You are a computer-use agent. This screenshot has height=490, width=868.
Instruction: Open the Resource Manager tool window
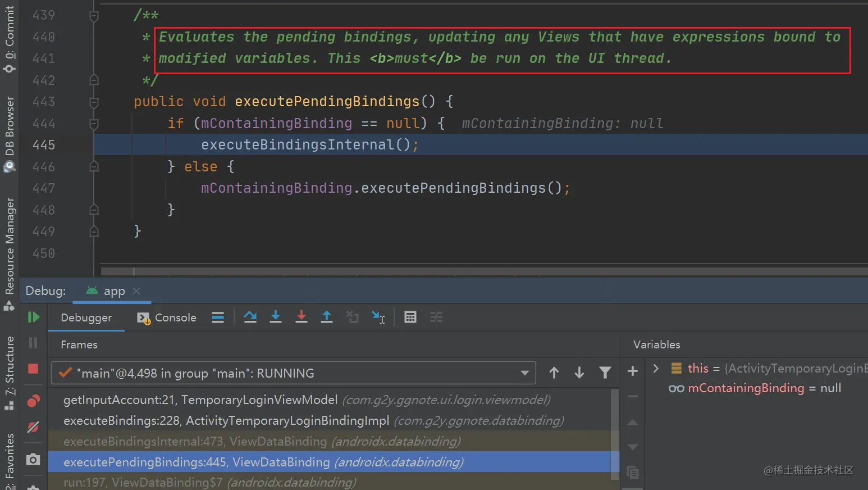coord(10,254)
